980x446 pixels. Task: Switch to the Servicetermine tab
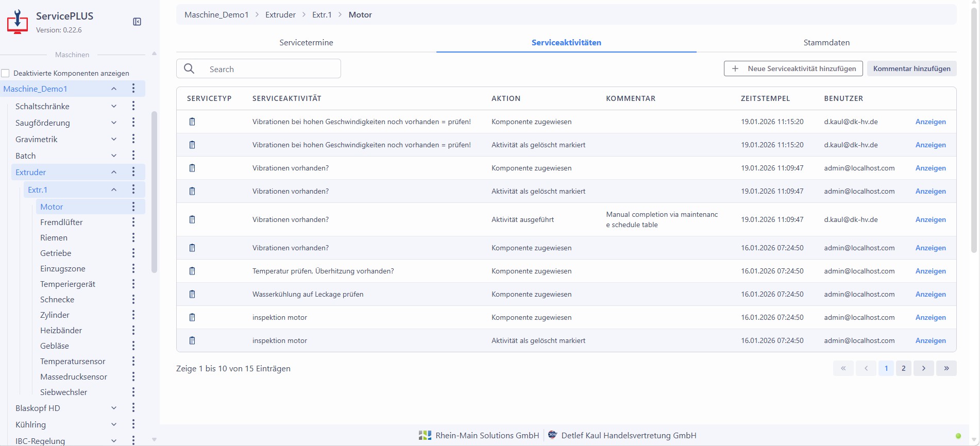pos(306,43)
